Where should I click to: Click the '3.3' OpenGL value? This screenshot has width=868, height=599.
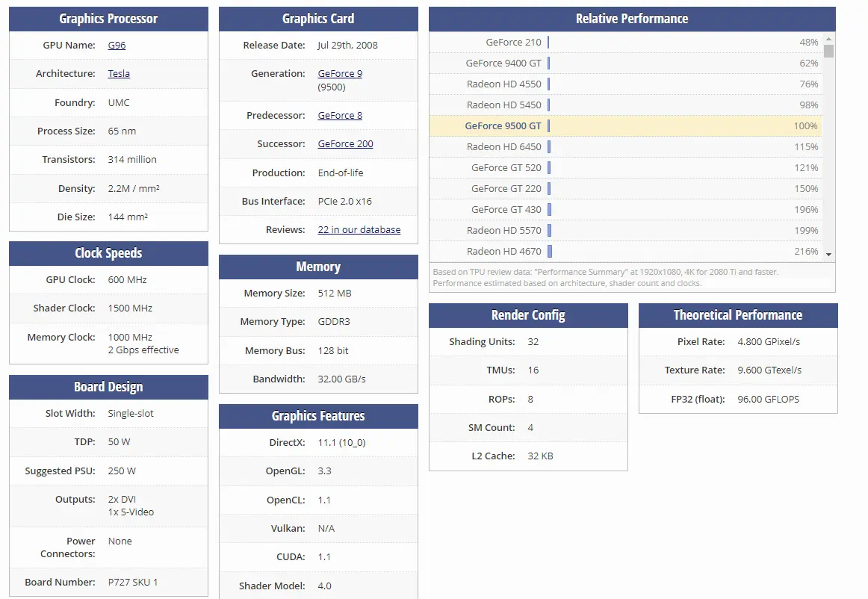(x=324, y=471)
